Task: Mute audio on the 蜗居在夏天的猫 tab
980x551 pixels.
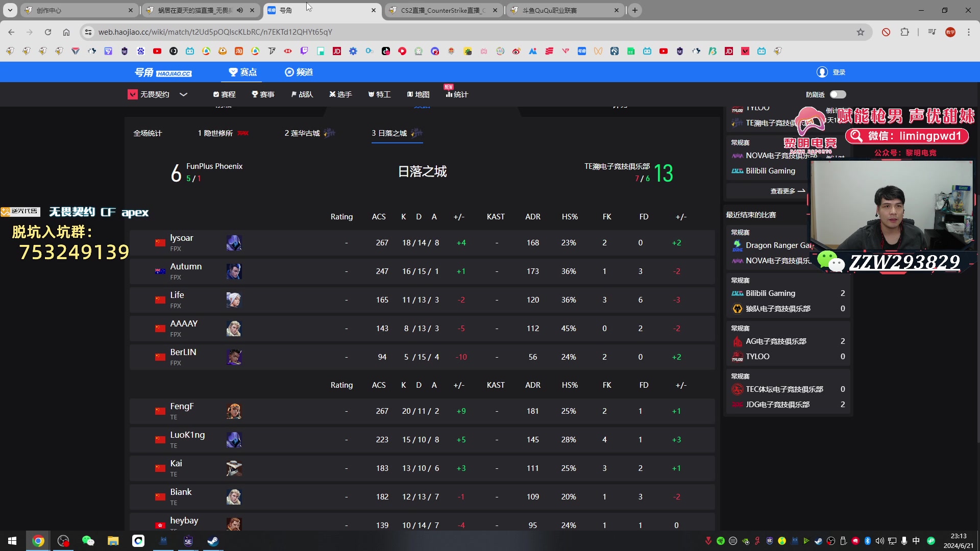Action: tap(240, 10)
